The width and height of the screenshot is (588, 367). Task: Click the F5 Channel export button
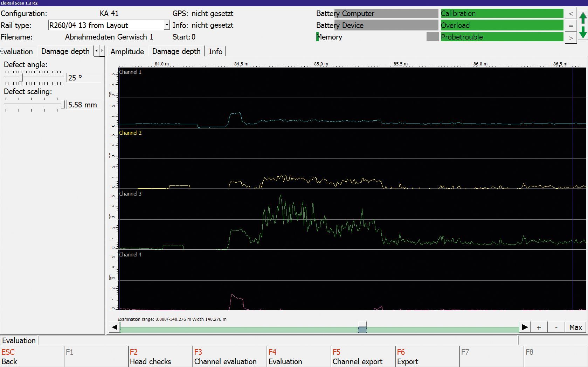pos(362,357)
